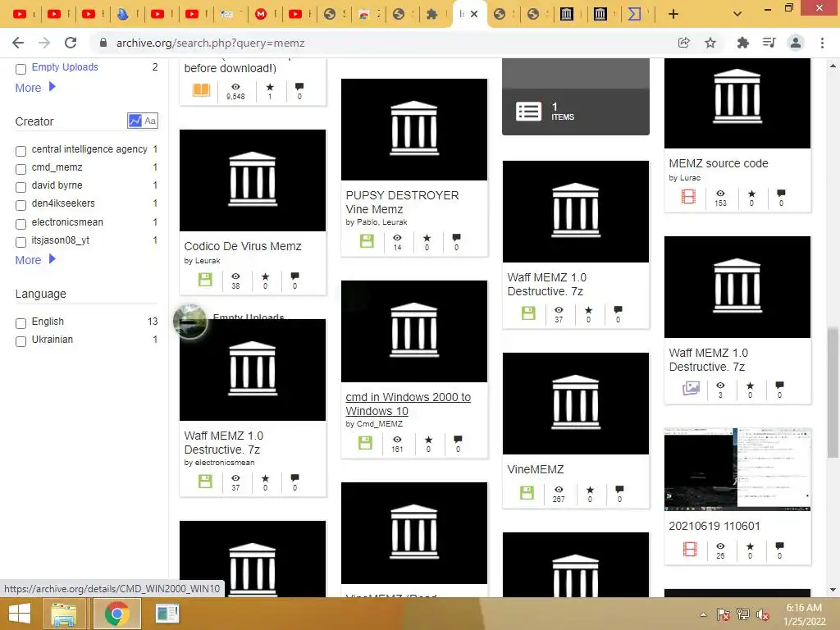This screenshot has width=840, height=630.
Task: Check the itsjason08_yt creator checkbox
Action: coord(21,242)
